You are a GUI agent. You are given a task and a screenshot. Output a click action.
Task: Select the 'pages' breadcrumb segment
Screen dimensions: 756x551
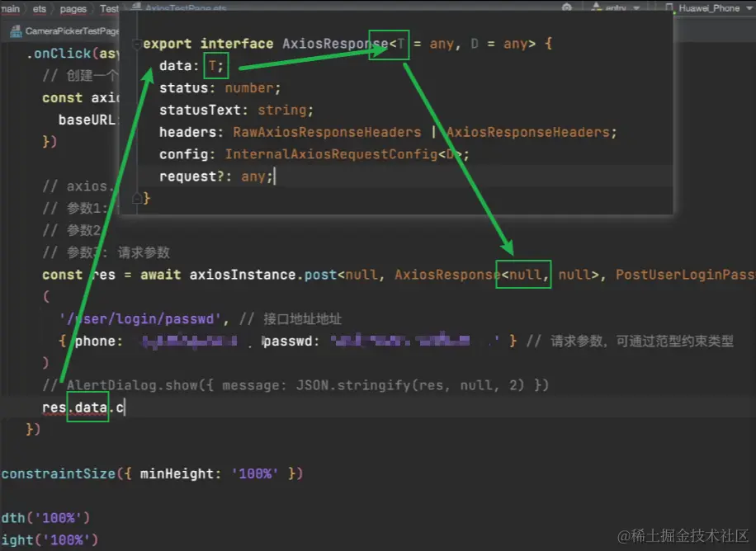[x=73, y=9]
